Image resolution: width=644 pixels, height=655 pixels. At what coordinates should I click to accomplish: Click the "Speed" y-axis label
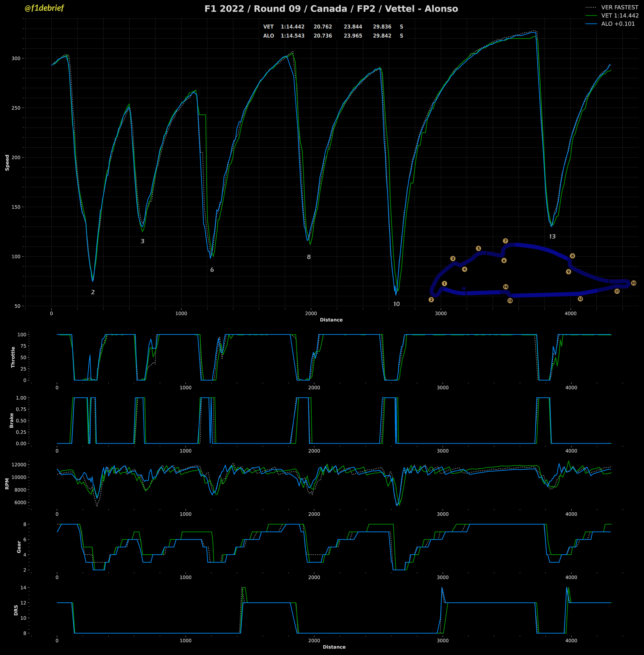(7, 163)
